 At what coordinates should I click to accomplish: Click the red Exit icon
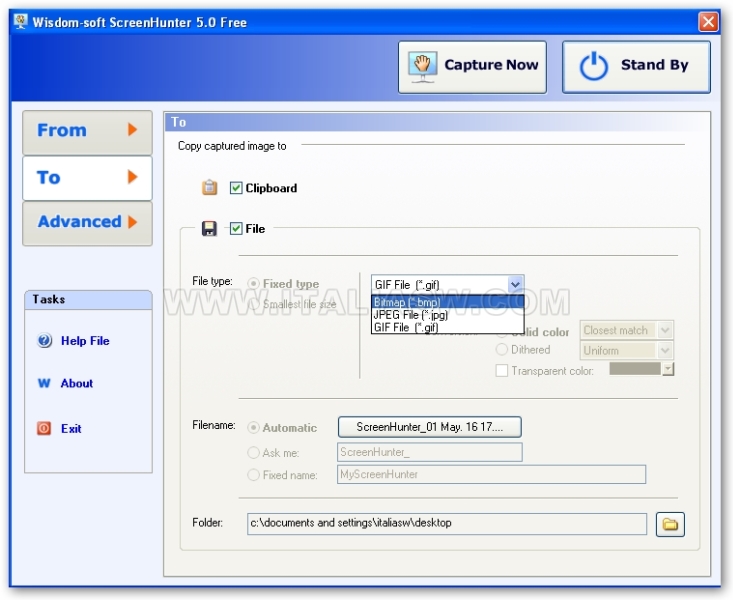pos(44,428)
